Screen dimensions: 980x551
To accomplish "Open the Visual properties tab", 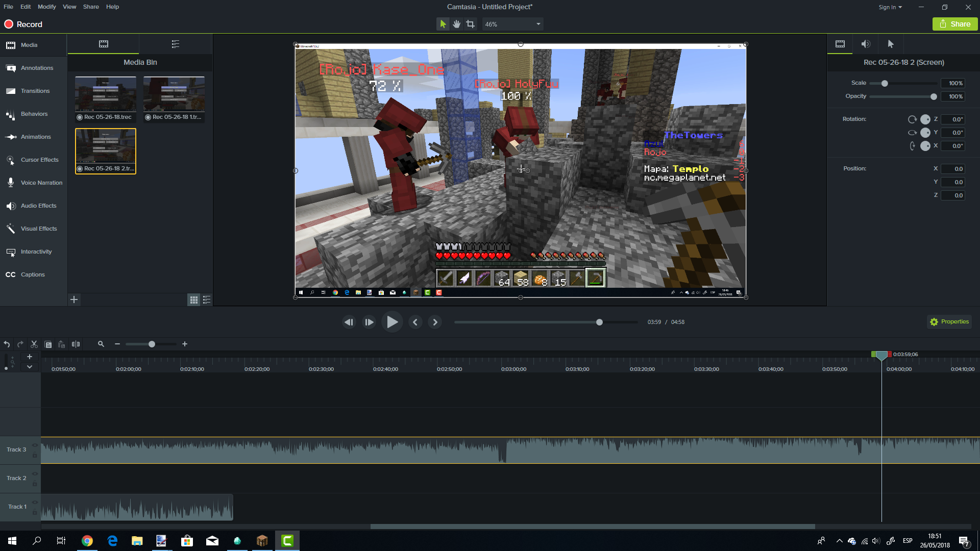I will point(840,44).
